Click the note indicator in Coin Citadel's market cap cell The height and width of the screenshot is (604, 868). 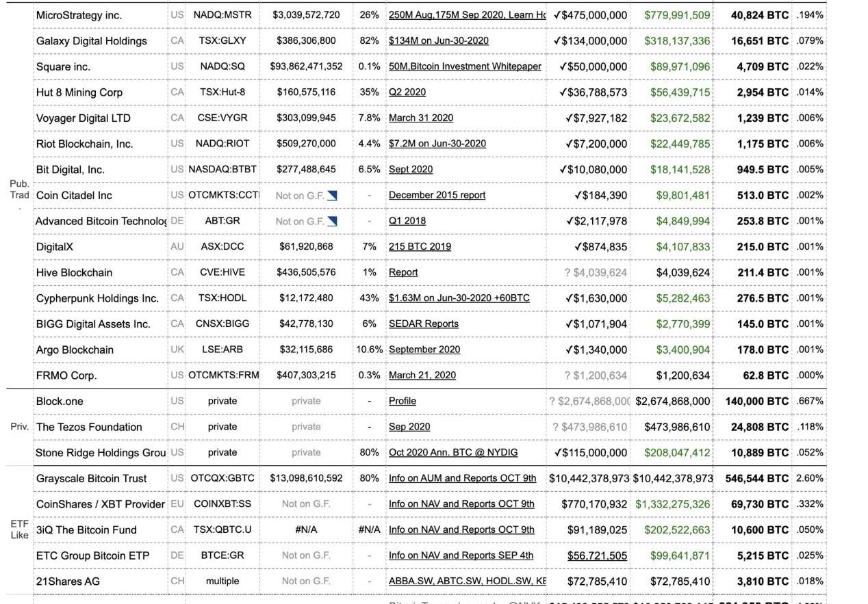(x=333, y=196)
